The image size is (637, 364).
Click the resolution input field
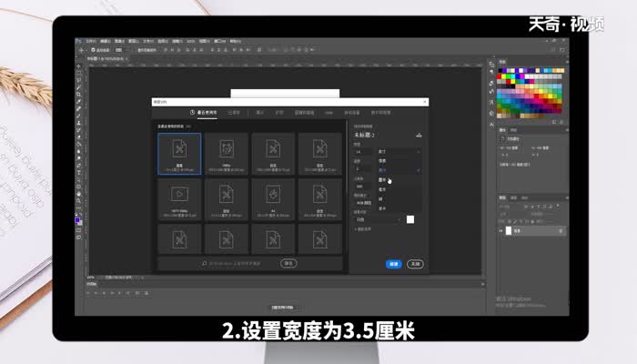[x=362, y=186]
